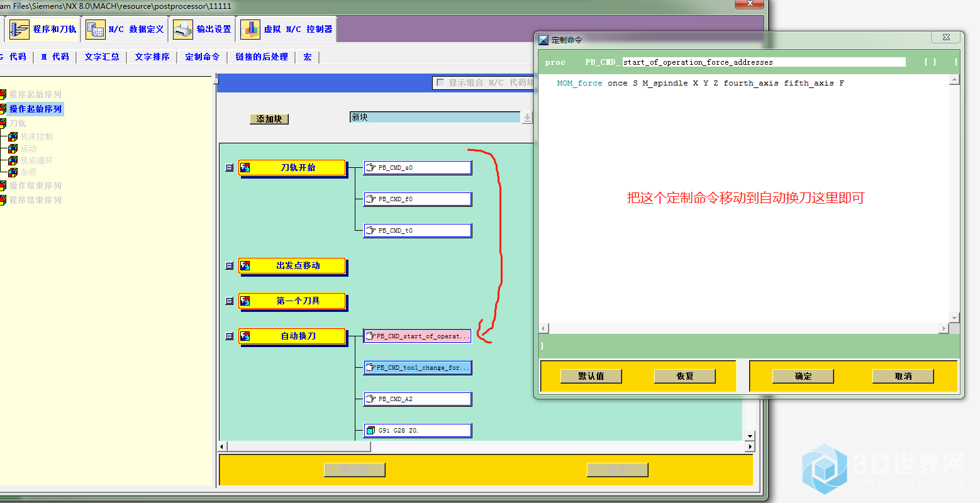980x503 pixels.
Task: Click the hand icon of PB_CMD_s0 block
Action: (x=371, y=168)
